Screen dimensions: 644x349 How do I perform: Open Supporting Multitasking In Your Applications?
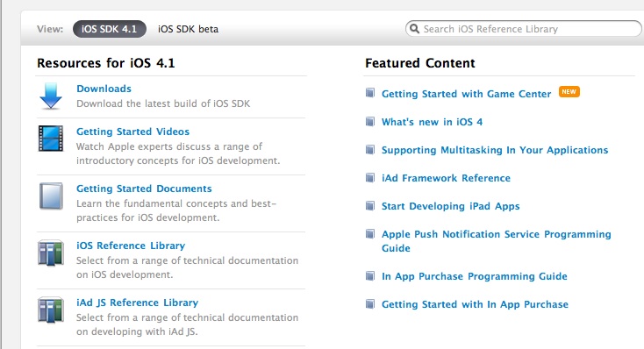coord(495,150)
